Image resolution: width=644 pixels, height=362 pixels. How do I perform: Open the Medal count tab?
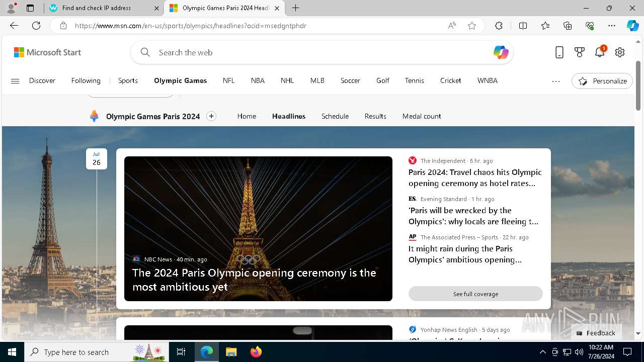point(422,116)
